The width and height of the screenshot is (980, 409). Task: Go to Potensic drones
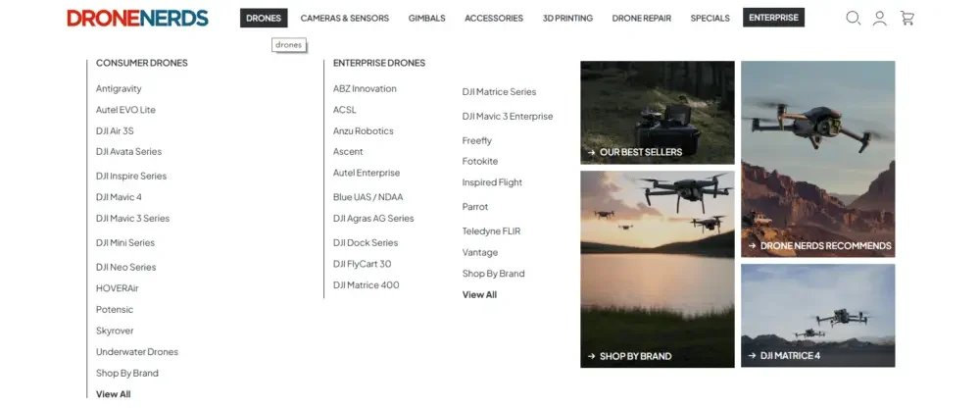[x=115, y=310]
